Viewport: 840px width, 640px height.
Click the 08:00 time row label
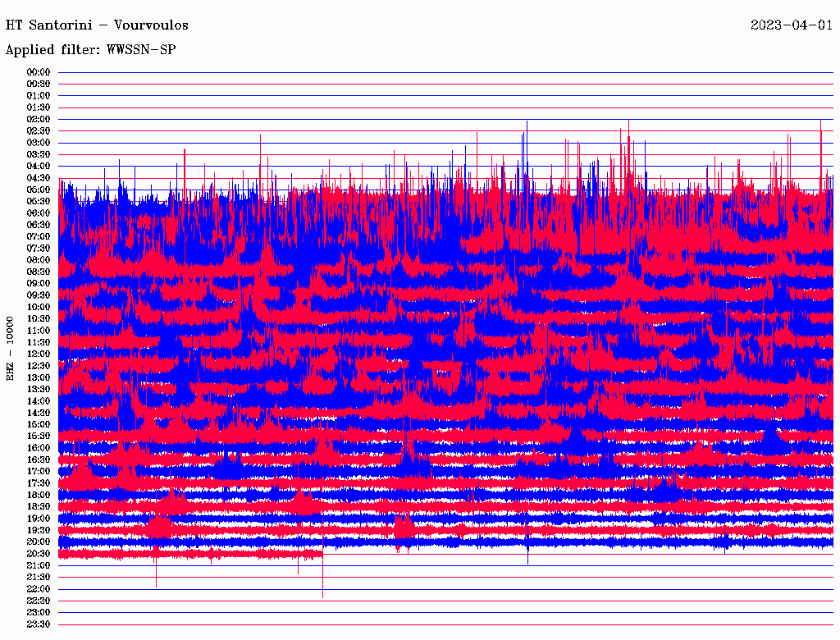click(x=39, y=260)
